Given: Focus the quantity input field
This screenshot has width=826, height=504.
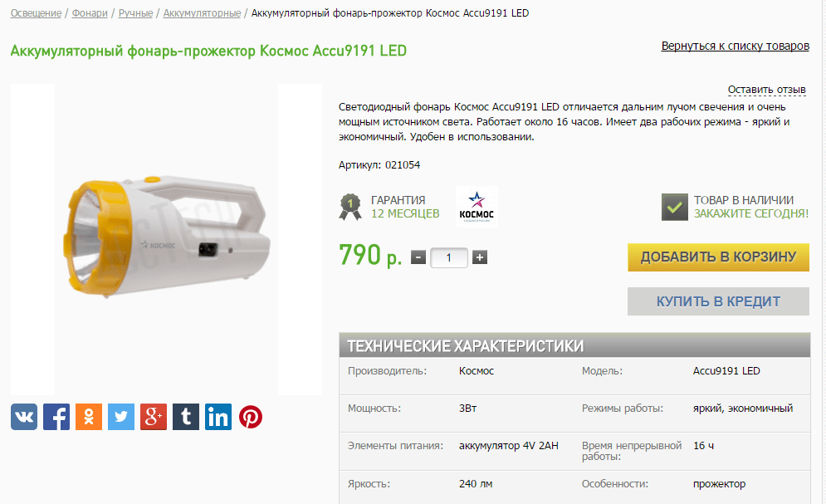Looking at the screenshot, I should coord(449,257).
